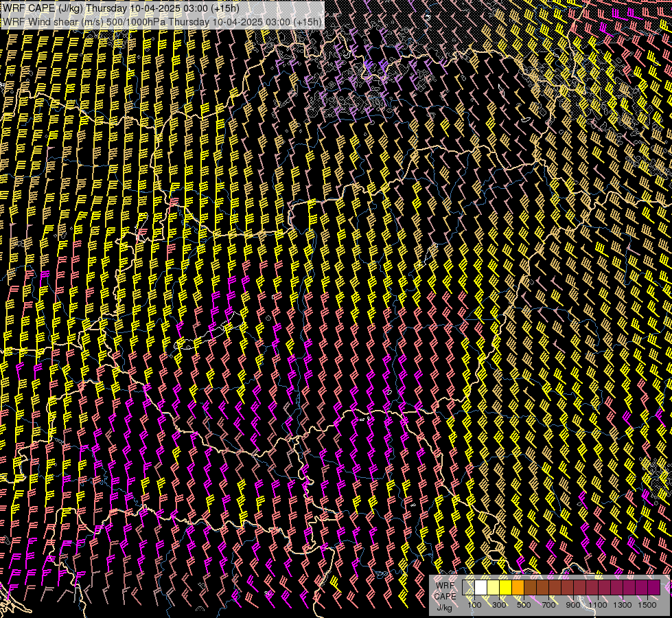The image size is (672, 618).
Task: Click the 300 label on the legend
Action: click(499, 605)
